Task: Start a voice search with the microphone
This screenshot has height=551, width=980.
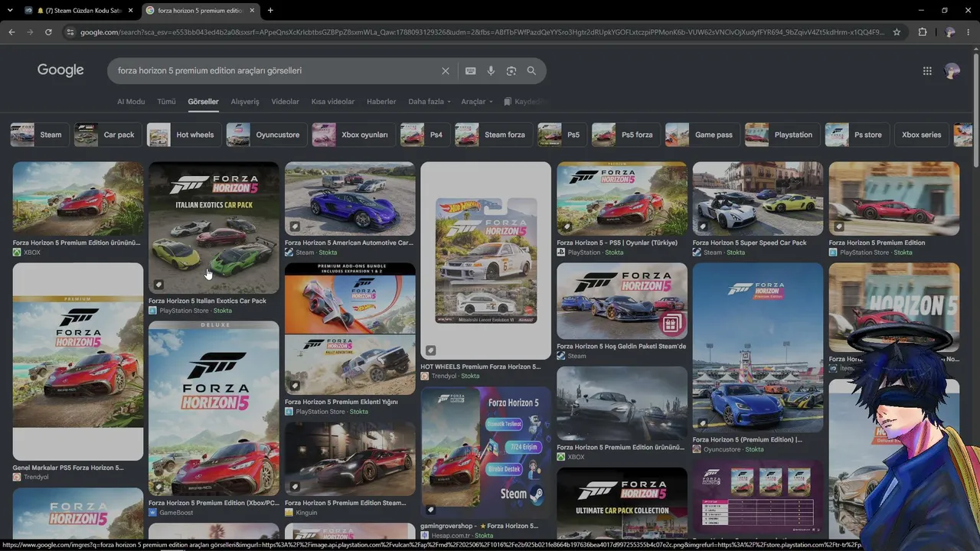Action: click(x=491, y=70)
